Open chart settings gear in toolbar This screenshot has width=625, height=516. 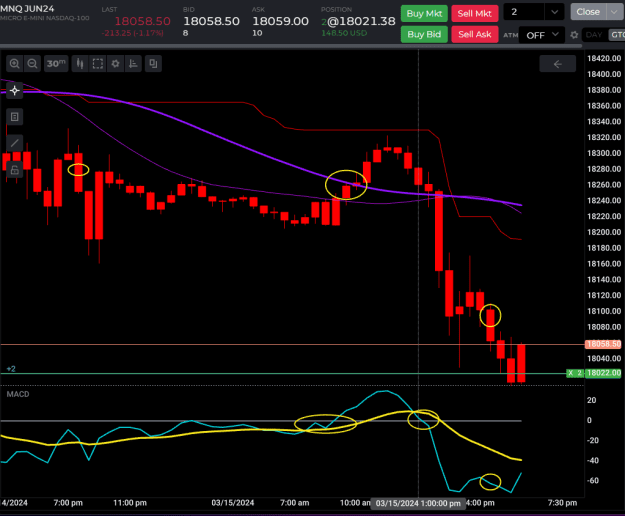coord(115,64)
